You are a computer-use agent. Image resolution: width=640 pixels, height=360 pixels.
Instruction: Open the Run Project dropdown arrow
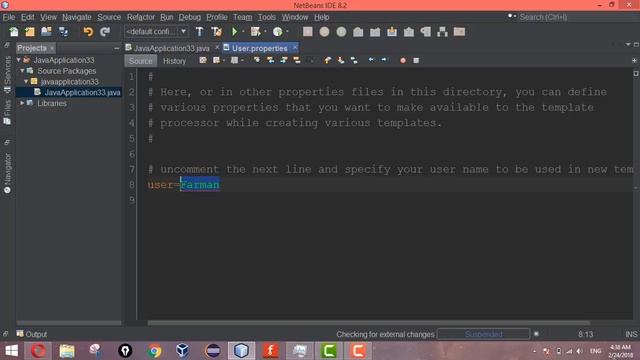pos(243,32)
